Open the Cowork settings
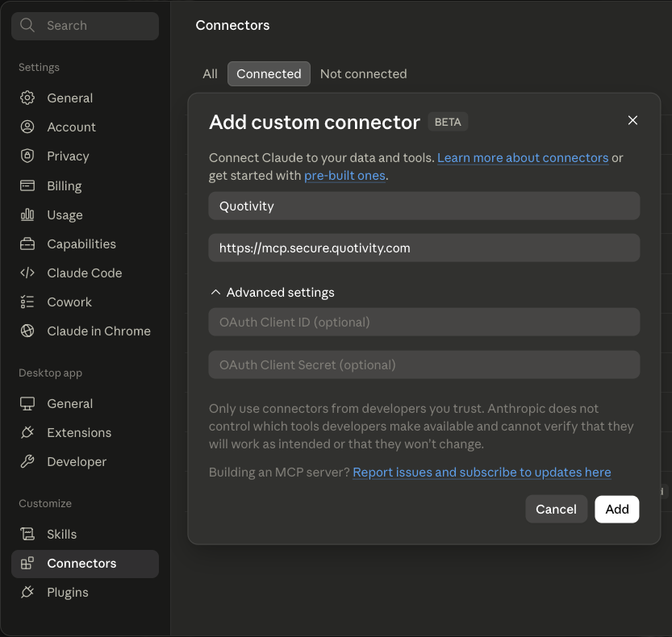 point(85,302)
